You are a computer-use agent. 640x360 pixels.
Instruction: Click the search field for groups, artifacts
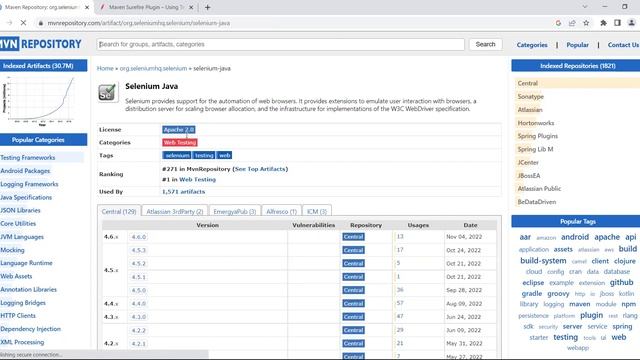tap(280, 44)
